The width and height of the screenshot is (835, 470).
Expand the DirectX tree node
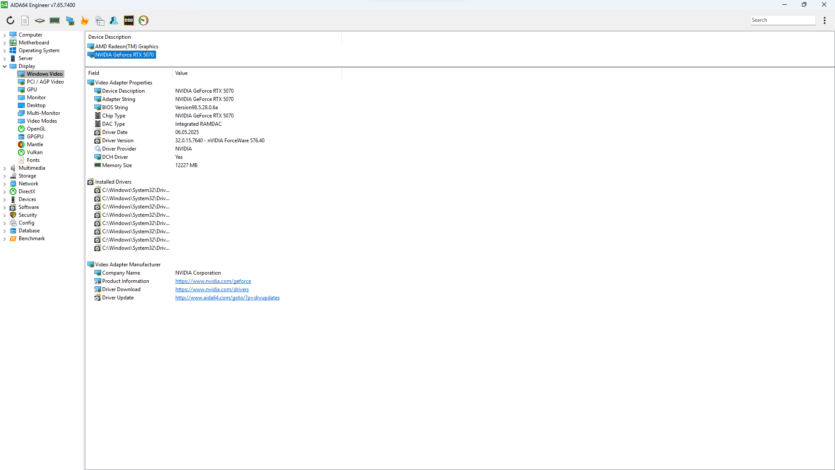tap(5, 191)
